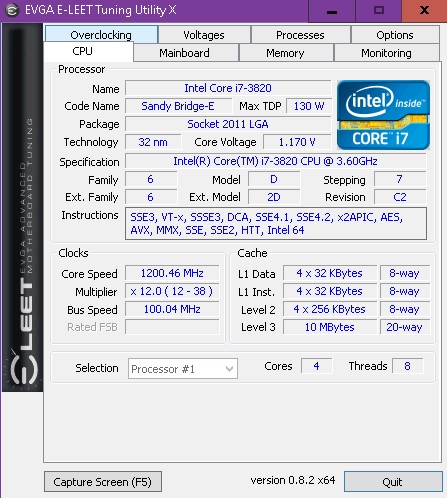Maximize the E-LEET window
The width and height of the screenshot is (447, 498).
click(379, 11)
